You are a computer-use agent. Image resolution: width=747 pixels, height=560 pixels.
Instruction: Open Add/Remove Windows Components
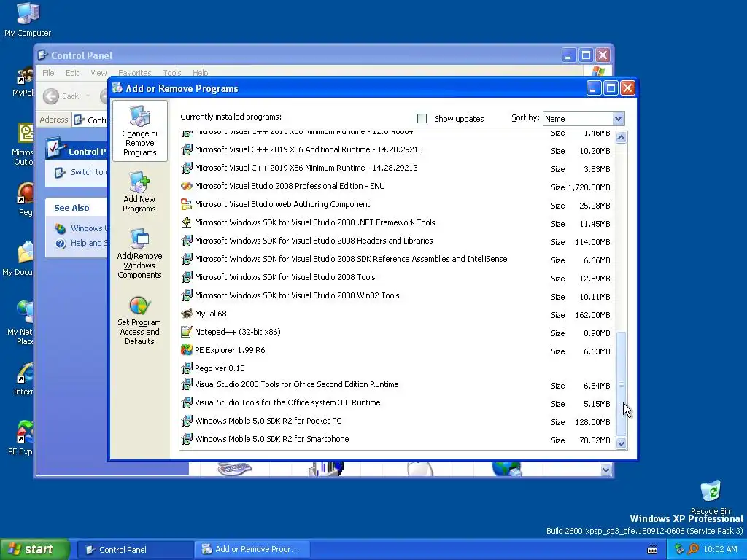pos(139,253)
